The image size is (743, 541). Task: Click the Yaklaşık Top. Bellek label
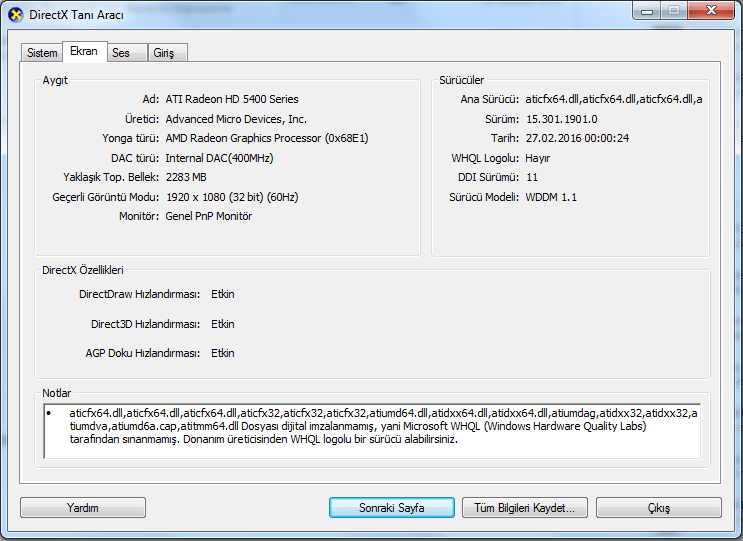click(111, 177)
